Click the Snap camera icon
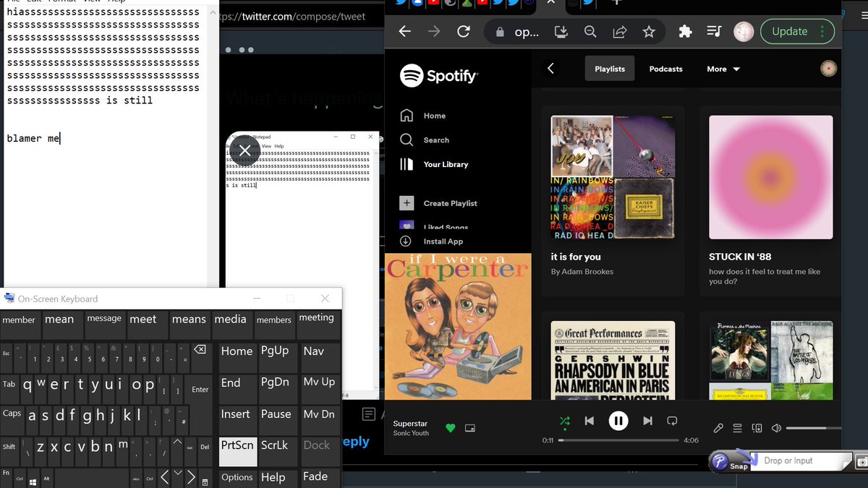The image size is (868, 488). [861, 461]
